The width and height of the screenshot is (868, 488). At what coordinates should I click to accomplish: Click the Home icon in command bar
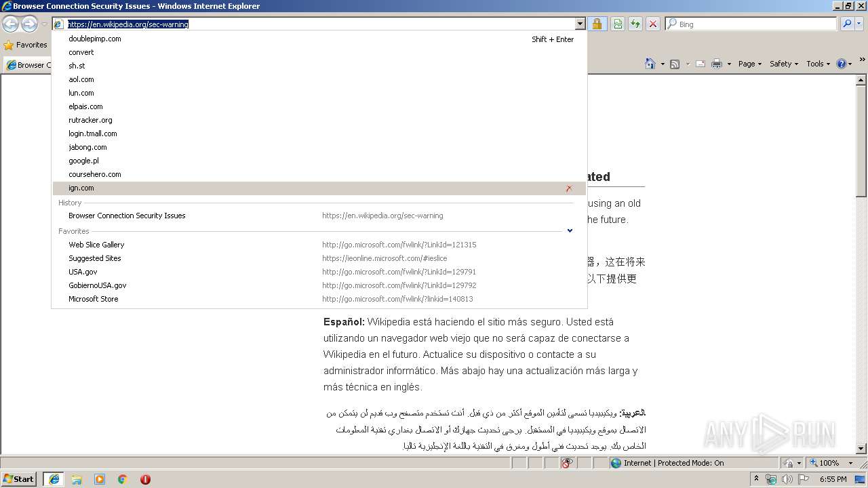[650, 64]
